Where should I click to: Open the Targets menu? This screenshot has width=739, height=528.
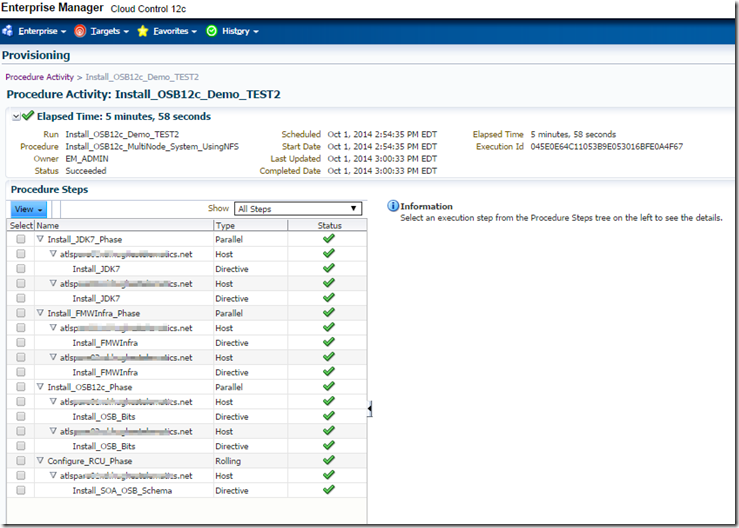click(x=109, y=31)
